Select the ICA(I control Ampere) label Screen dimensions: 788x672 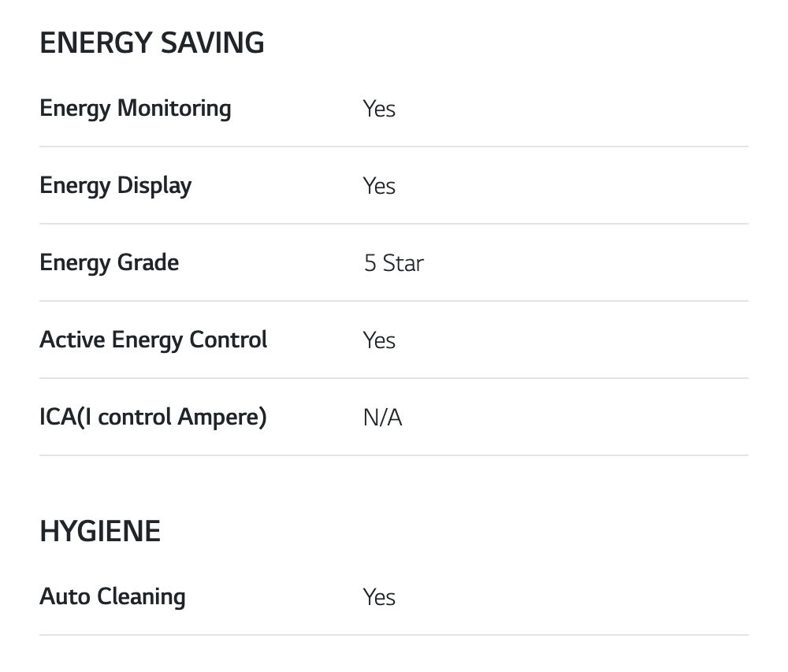click(x=153, y=417)
